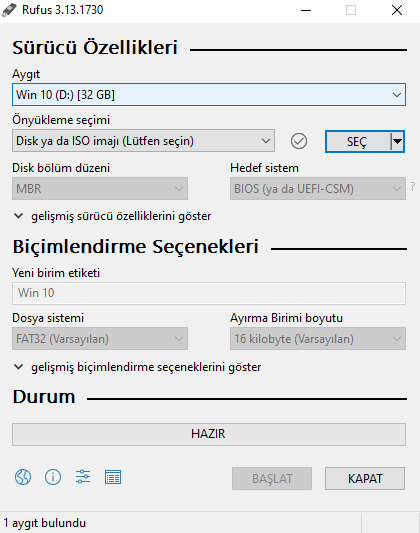Click the BAŞLAT button
The width and height of the screenshot is (420, 533).
(x=272, y=479)
